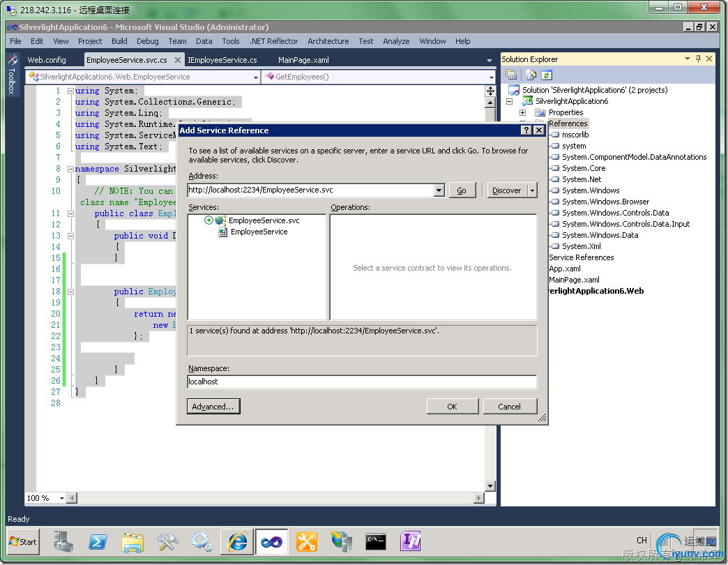The height and width of the screenshot is (565, 728).
Task: Click the Discover button
Action: pyautogui.click(x=506, y=190)
